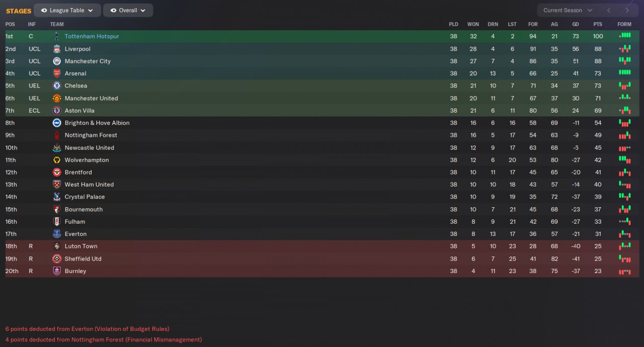The image size is (644, 347).
Task: Click the Wolverhampton wolf badge icon
Action: tap(57, 160)
